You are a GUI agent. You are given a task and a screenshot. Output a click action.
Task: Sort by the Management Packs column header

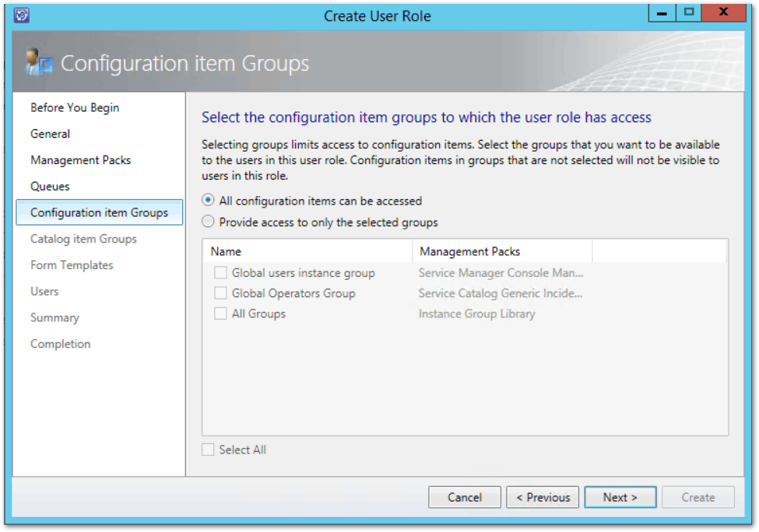[502, 251]
